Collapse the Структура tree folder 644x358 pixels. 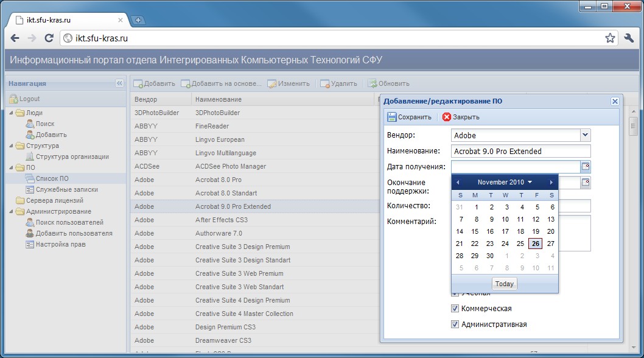(x=11, y=146)
